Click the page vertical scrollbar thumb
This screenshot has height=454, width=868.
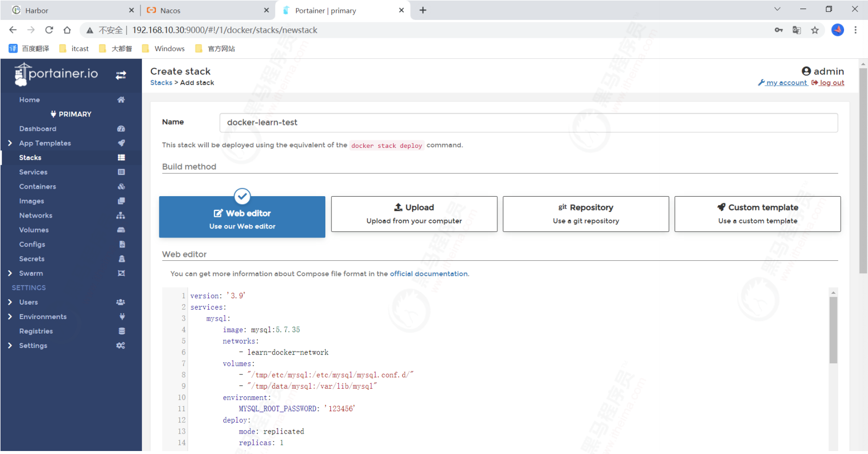pyautogui.click(x=863, y=171)
